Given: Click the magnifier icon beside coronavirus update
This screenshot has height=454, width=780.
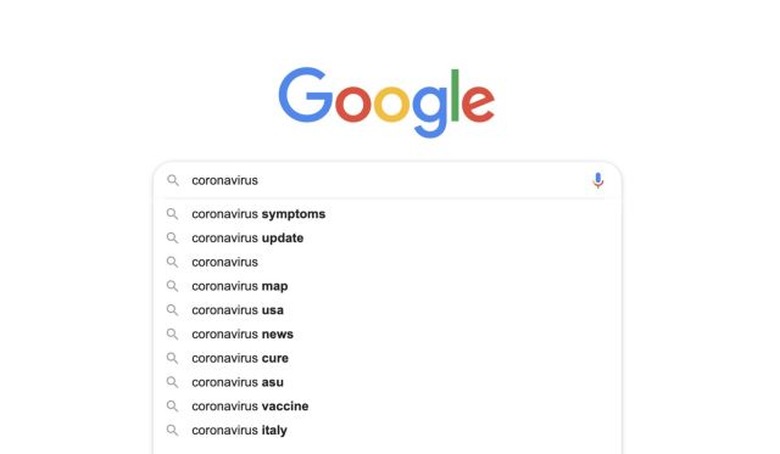Looking at the screenshot, I should 173,238.
